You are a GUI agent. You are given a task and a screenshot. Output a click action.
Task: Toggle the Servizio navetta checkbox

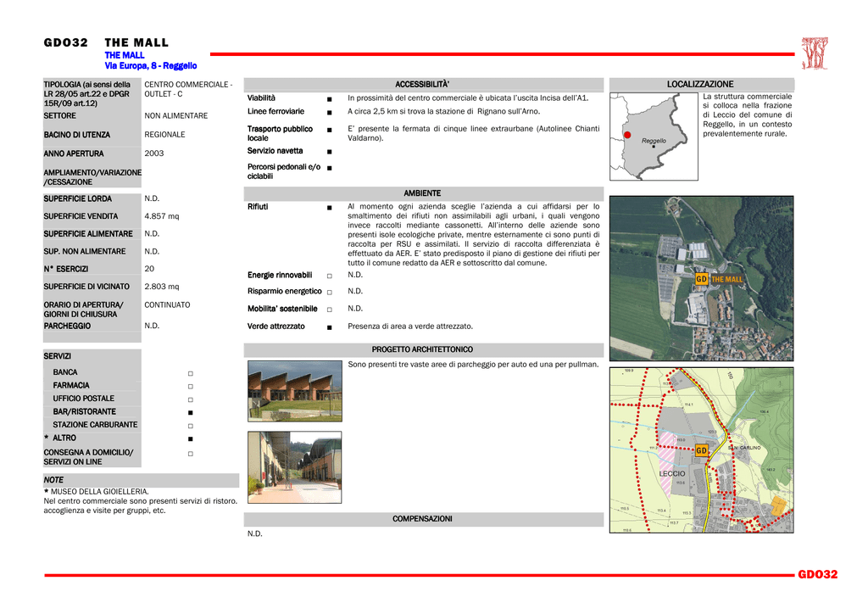[330, 152]
